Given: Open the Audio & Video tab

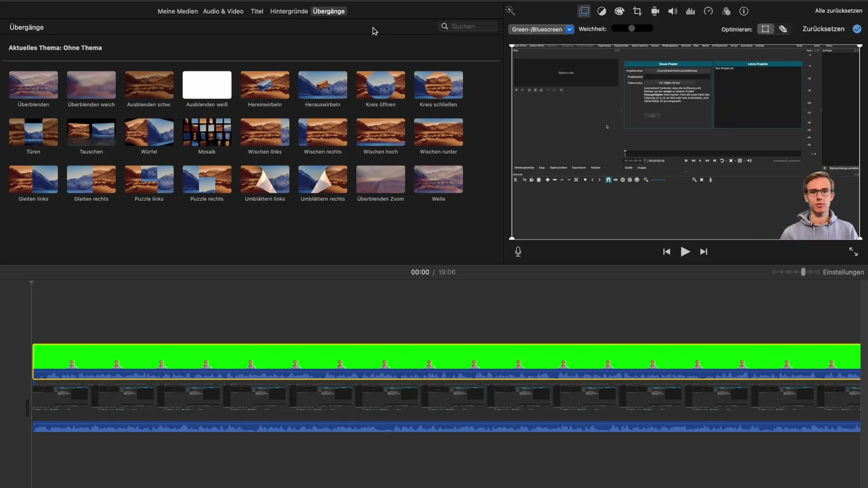Looking at the screenshot, I should click(223, 11).
